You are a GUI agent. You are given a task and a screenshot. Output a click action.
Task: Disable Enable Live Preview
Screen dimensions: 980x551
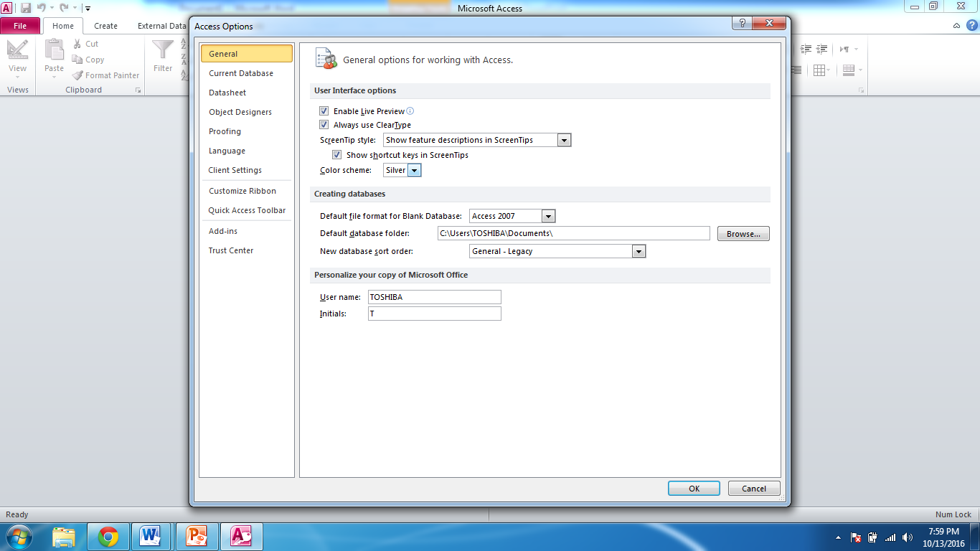[324, 110]
